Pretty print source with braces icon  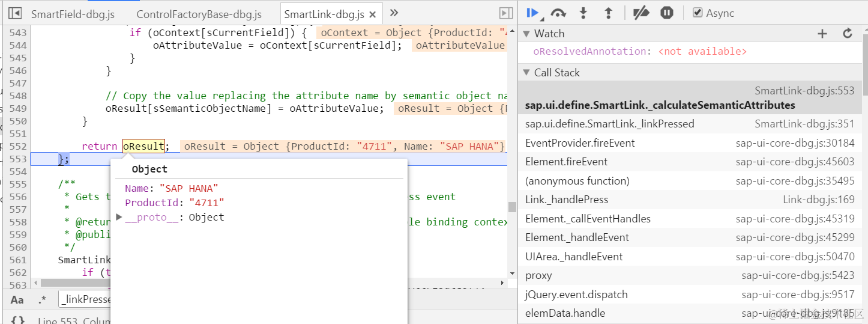click(17, 320)
